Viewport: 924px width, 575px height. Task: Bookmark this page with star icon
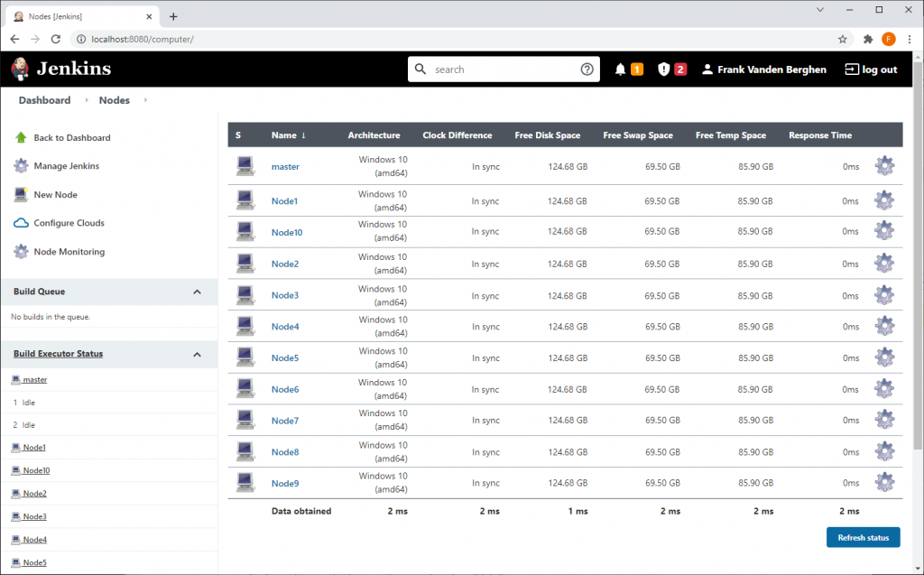843,39
